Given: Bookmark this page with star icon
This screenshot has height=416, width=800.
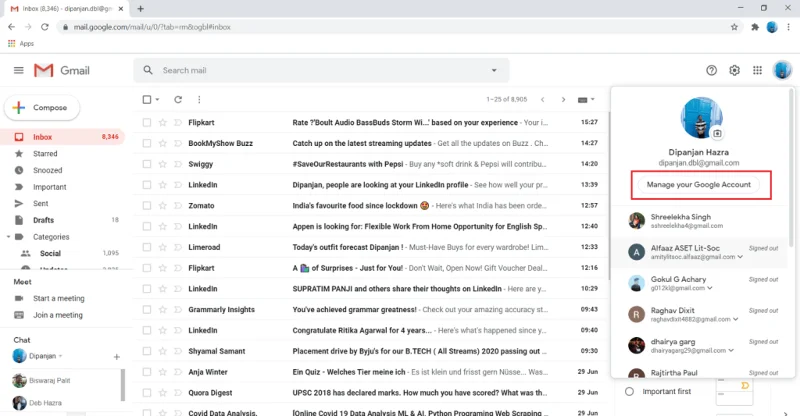Looking at the screenshot, I should click(734, 27).
